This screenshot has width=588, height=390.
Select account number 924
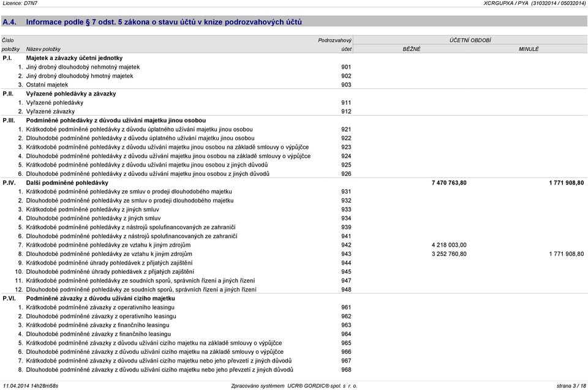(346, 156)
